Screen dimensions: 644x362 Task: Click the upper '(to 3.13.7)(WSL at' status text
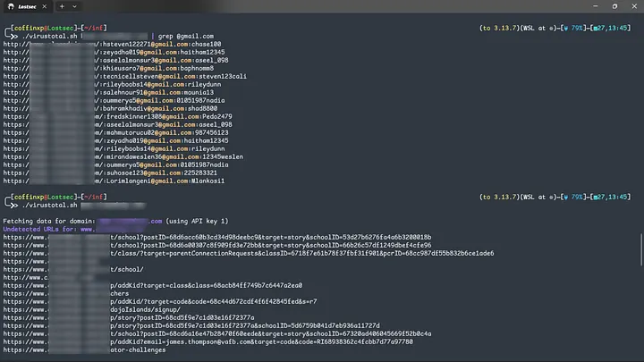pos(513,28)
